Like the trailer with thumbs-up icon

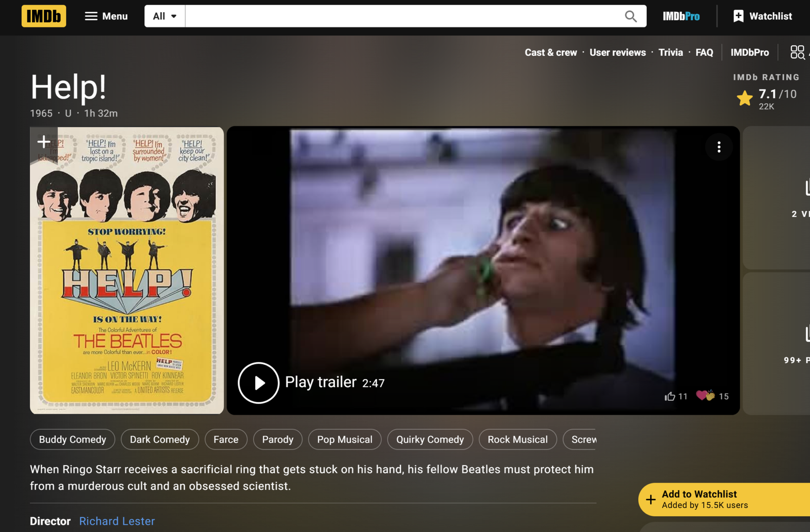click(670, 396)
